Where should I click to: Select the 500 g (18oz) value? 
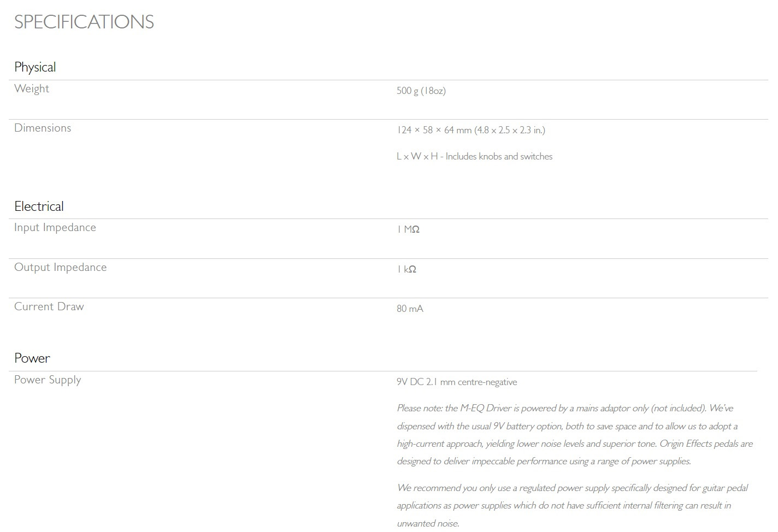pos(421,91)
